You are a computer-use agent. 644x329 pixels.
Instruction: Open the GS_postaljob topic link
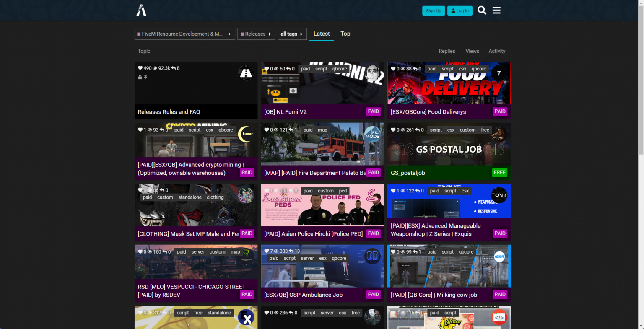point(408,173)
